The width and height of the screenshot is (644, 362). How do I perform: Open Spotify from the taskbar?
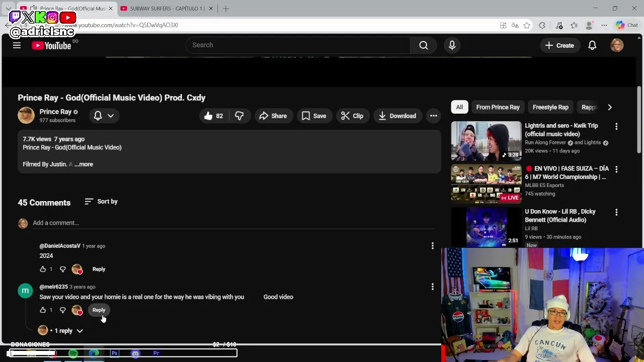[73, 353]
